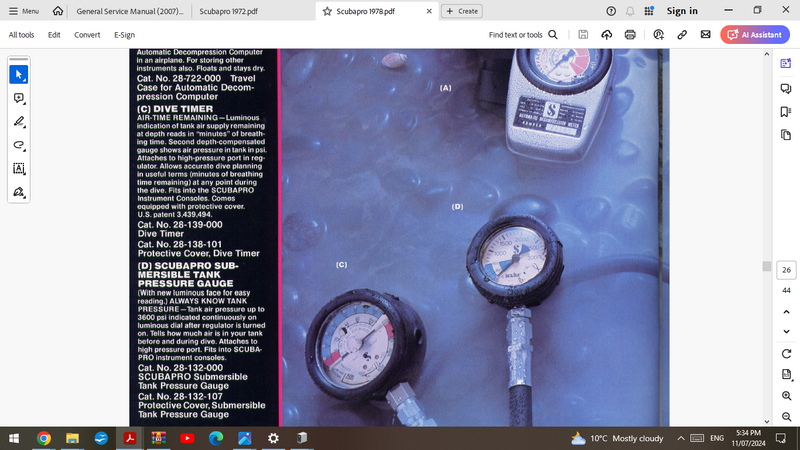Select the freehand draw tool

tap(19, 145)
